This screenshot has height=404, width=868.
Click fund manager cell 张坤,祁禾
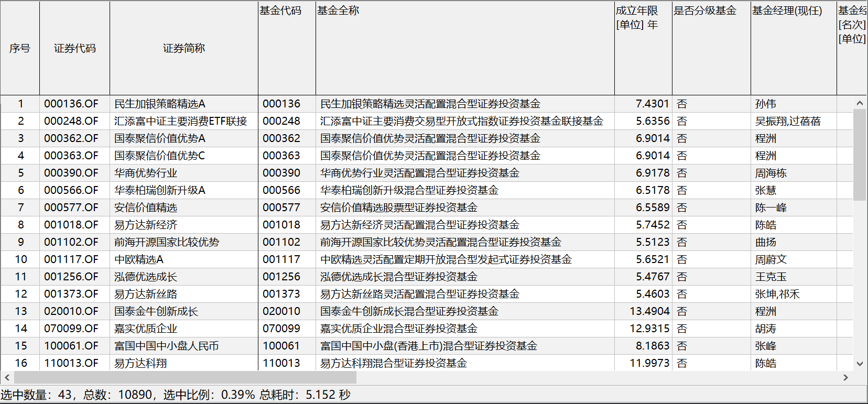click(x=794, y=294)
